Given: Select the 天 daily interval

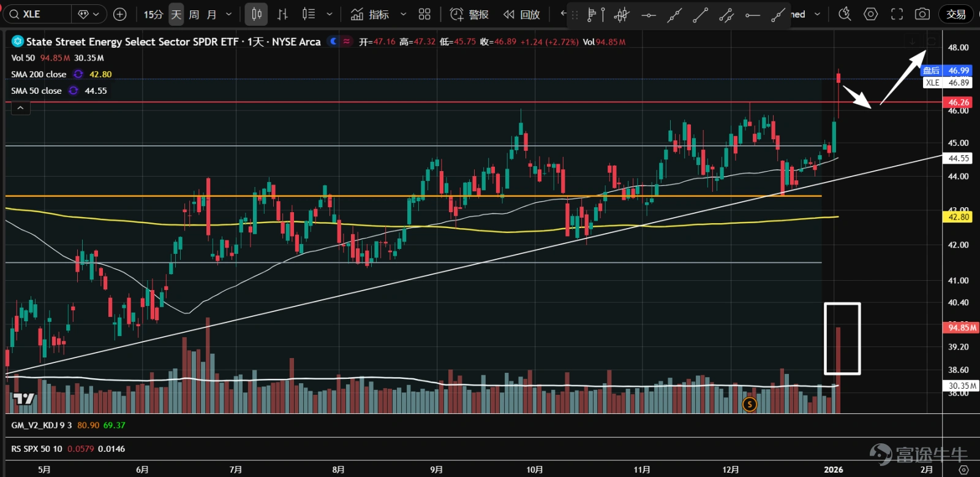Looking at the screenshot, I should pyautogui.click(x=176, y=14).
